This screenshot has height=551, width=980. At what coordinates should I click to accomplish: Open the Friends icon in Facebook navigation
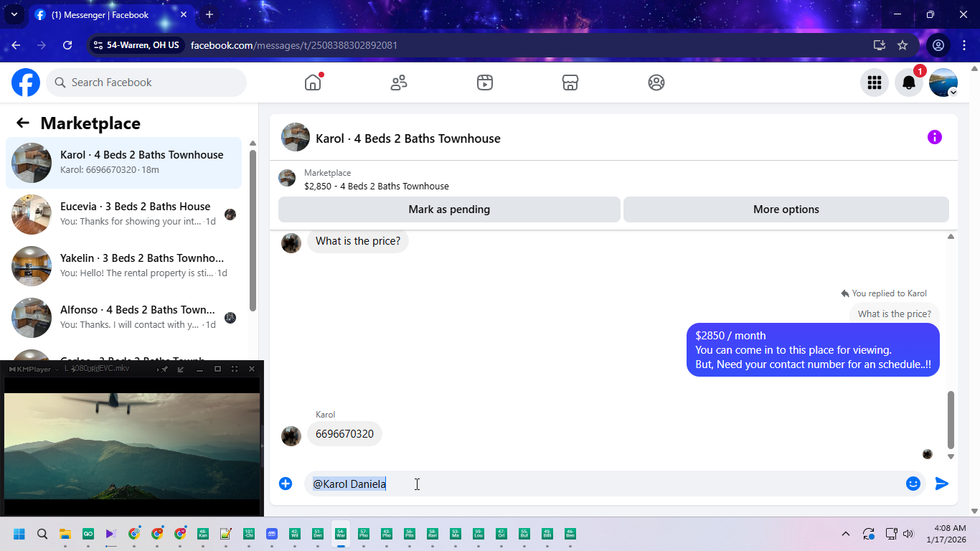click(399, 83)
